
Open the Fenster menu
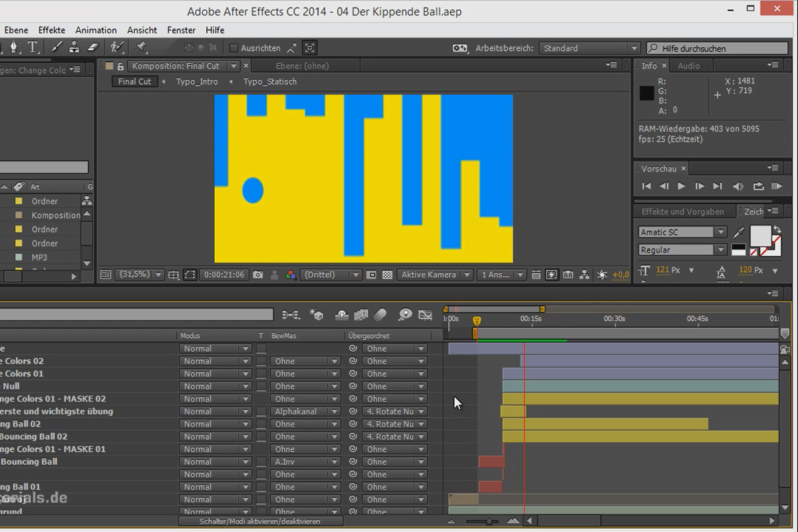pos(181,30)
